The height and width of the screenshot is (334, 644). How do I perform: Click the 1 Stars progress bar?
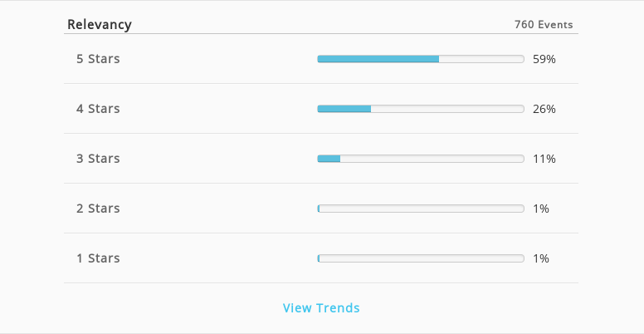point(421,258)
